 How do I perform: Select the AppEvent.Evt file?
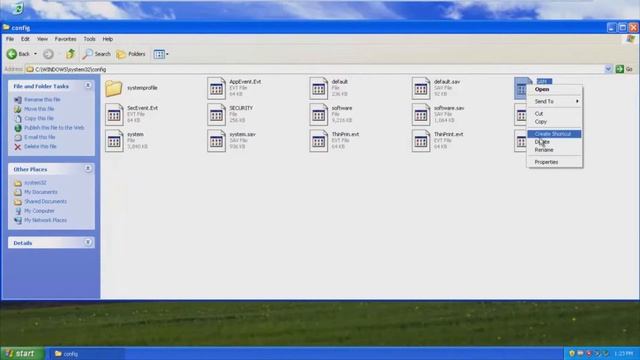click(234, 88)
